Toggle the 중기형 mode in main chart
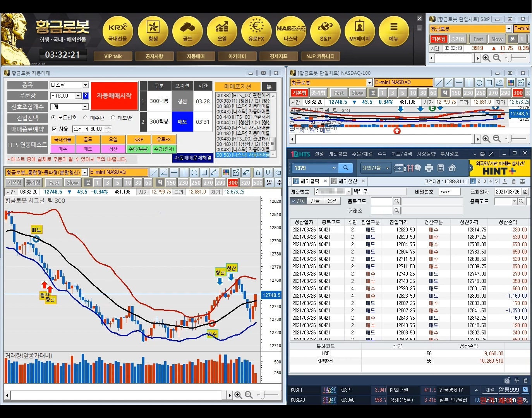The image size is (532, 418). point(34,183)
